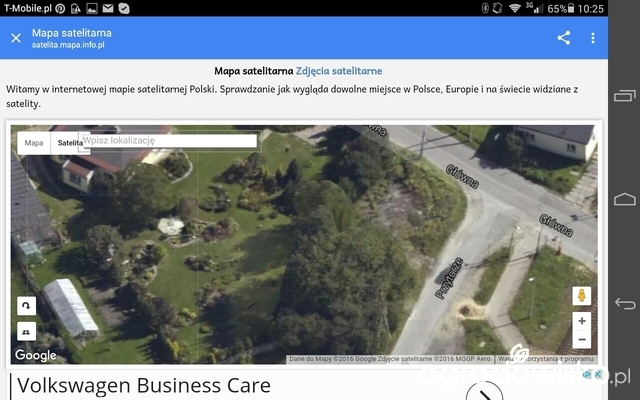Select the Satelita map view
The height and width of the screenshot is (400, 640).
(70, 143)
